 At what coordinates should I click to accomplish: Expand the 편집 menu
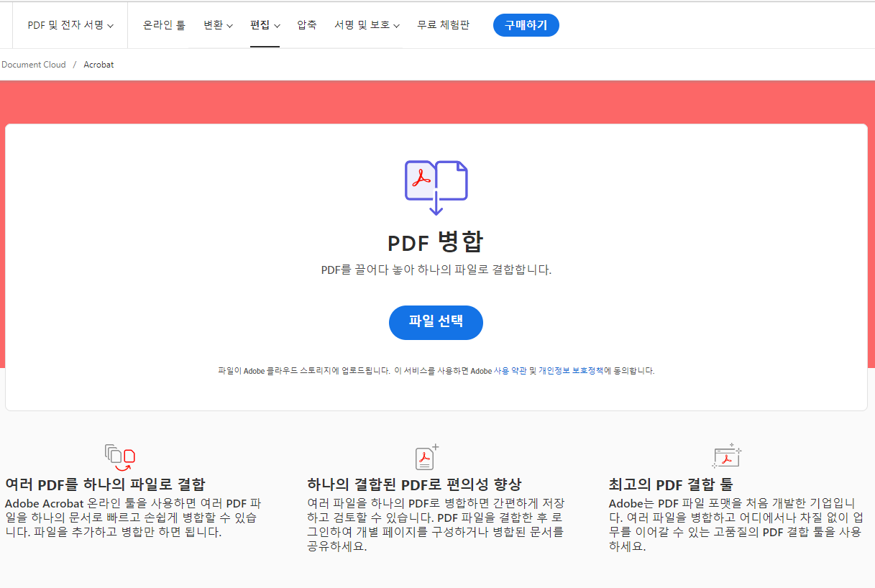265,25
